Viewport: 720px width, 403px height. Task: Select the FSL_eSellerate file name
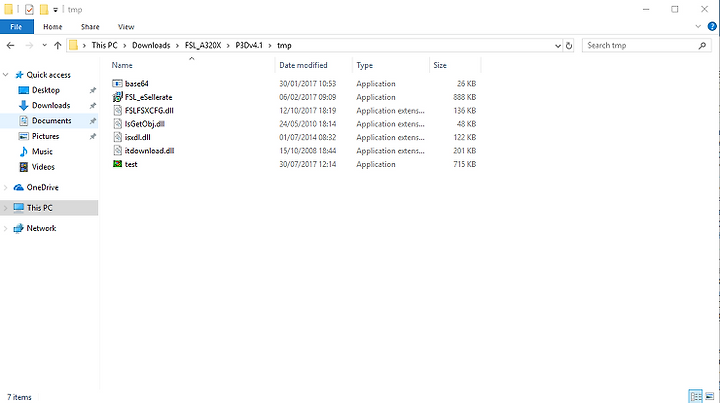point(148,97)
